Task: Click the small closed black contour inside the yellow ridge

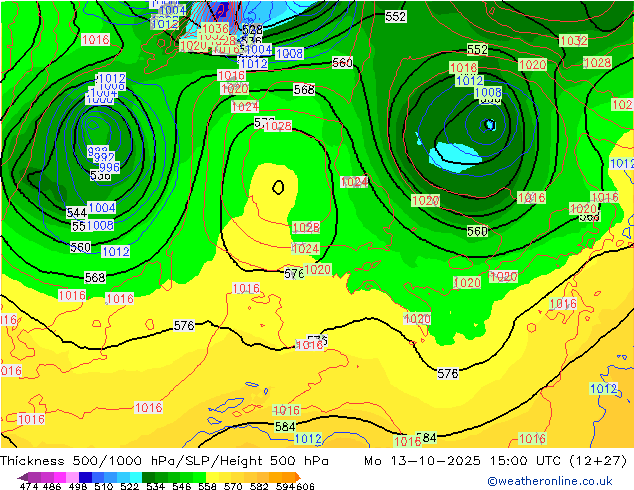Action: click(278, 187)
